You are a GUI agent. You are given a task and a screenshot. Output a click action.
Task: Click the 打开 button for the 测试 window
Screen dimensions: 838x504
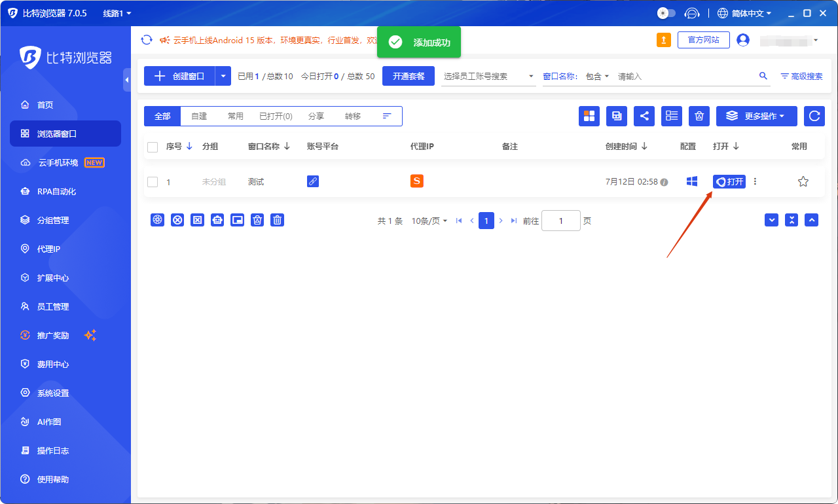(729, 182)
